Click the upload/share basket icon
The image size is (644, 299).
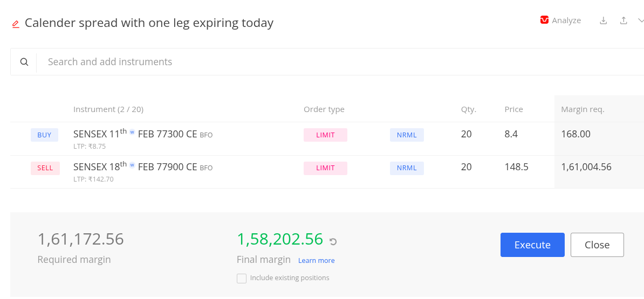pos(624,20)
